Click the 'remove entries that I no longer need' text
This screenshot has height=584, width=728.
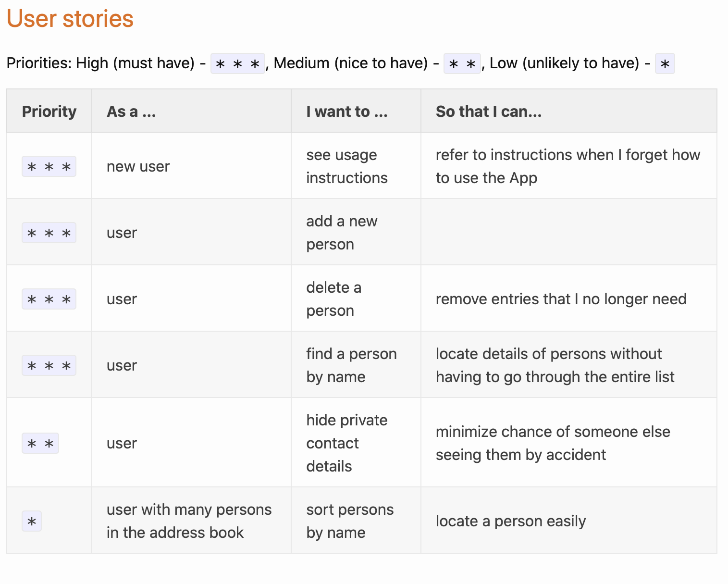coord(561,299)
